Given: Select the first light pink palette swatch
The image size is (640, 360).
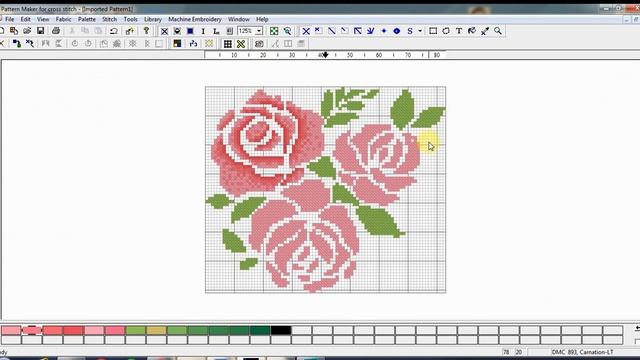Looking at the screenshot, I should (11, 330).
